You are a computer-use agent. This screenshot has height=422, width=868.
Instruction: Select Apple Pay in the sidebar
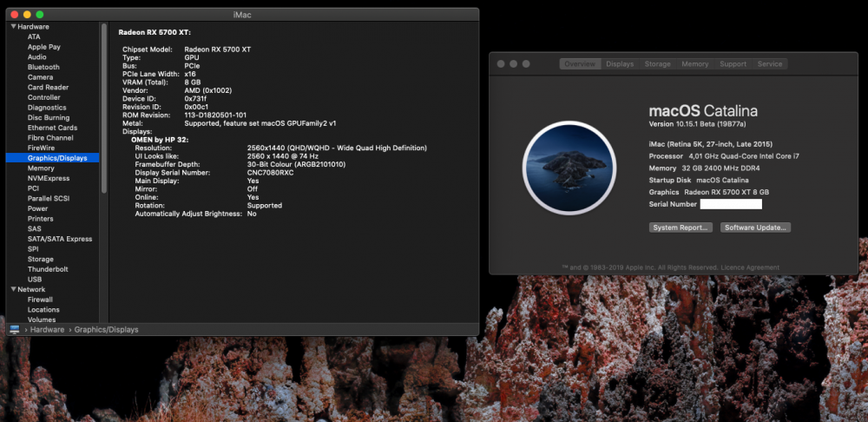coord(44,47)
